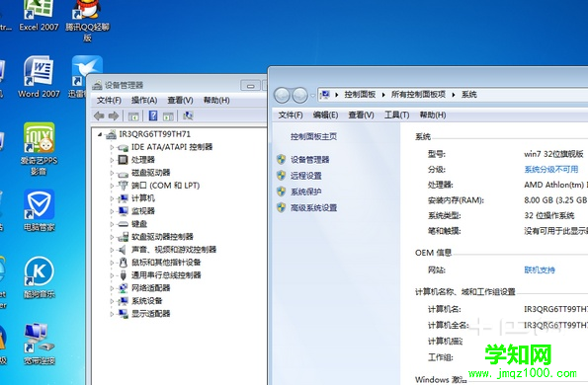
Task: Open the 查看(V) menu in System window
Action: 361,115
